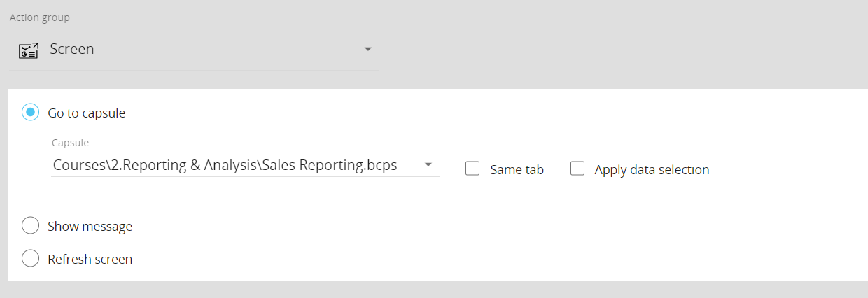Screen dimensions: 868x298
Task: Select the Show message radio button
Action: pos(30,226)
